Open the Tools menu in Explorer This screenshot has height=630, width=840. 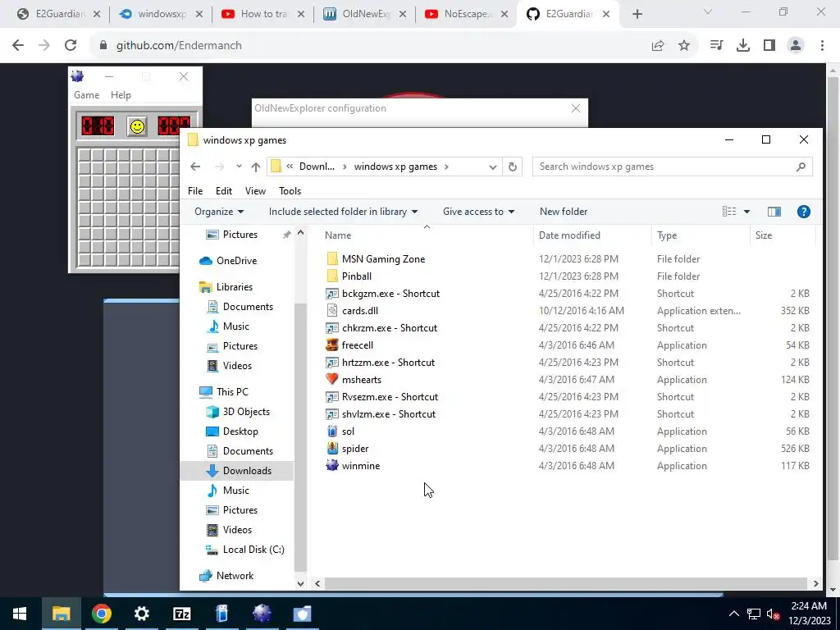pyautogui.click(x=290, y=190)
